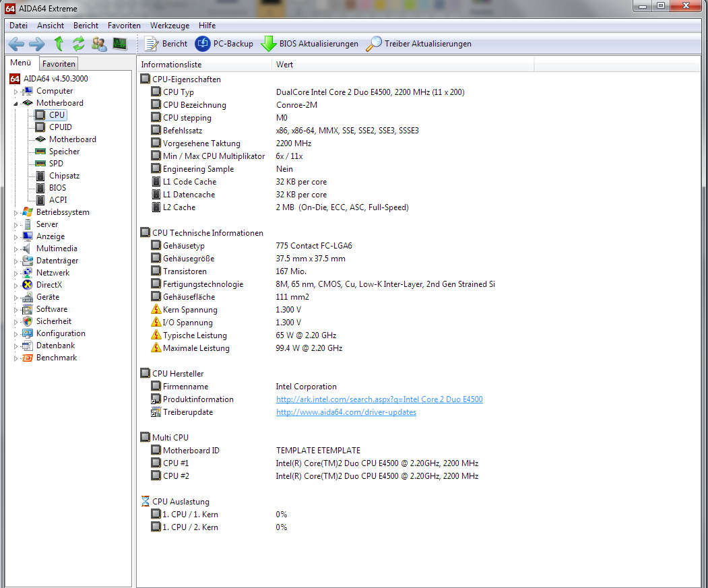708x588 pixels.
Task: Open the user management icon in toolbar
Action: click(x=99, y=44)
